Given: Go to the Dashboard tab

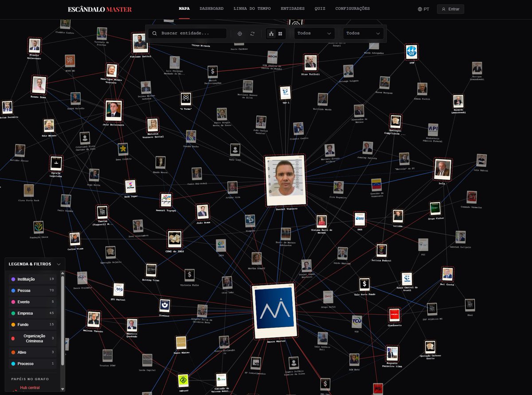Looking at the screenshot, I should [x=211, y=9].
